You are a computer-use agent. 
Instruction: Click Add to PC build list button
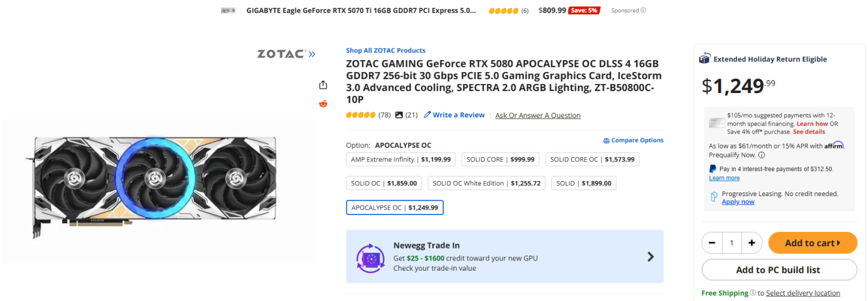[x=778, y=270]
